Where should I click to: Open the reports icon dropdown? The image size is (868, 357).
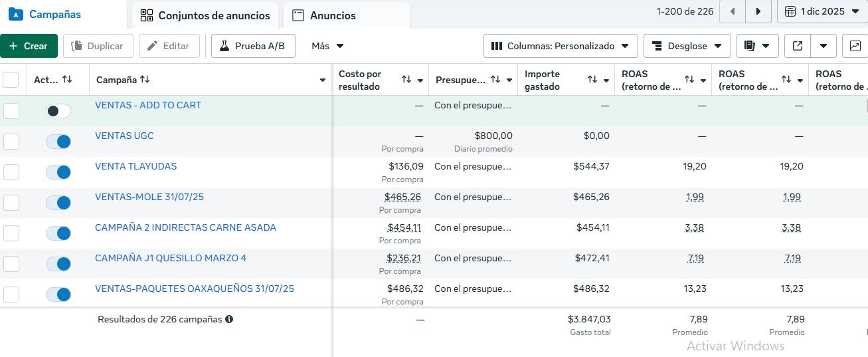pyautogui.click(x=756, y=46)
